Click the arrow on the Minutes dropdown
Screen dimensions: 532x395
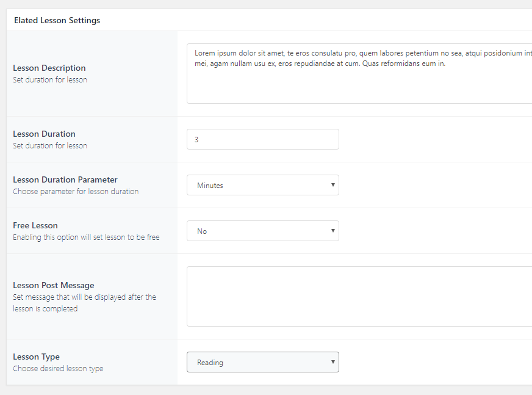point(332,184)
